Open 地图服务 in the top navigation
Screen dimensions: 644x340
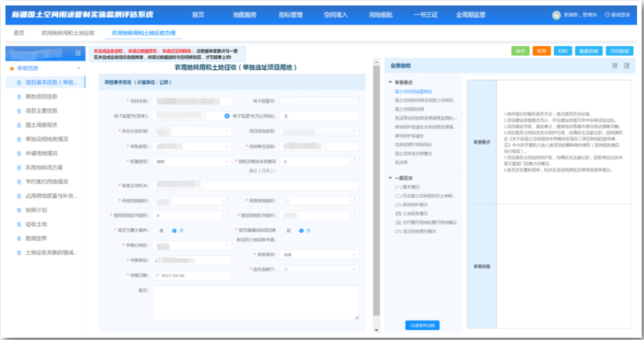245,15
